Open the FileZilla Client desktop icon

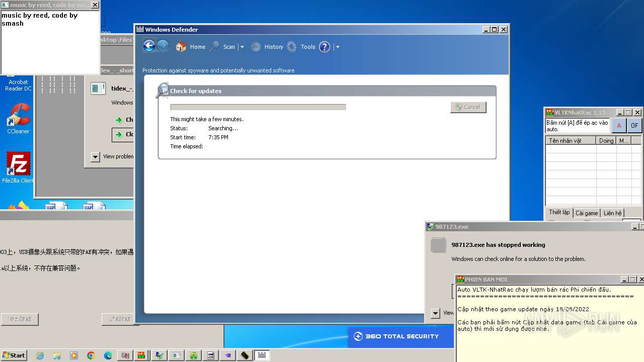coord(18,168)
